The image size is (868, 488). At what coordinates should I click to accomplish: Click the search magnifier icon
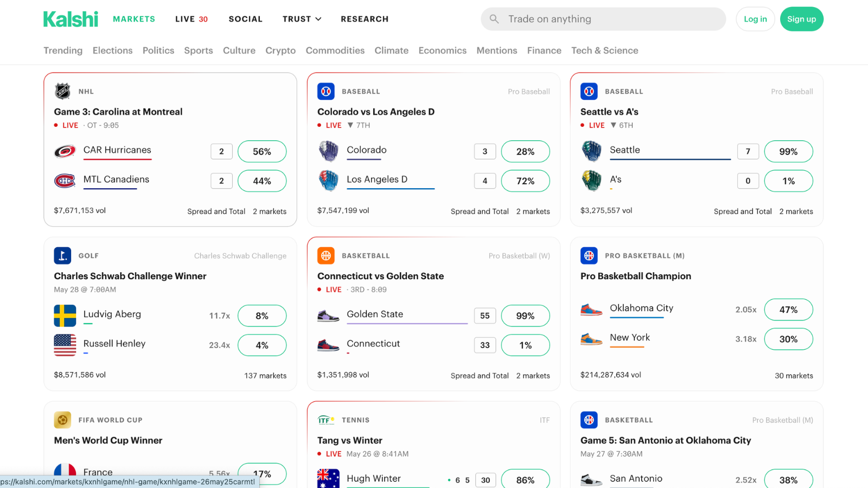pyautogui.click(x=494, y=19)
